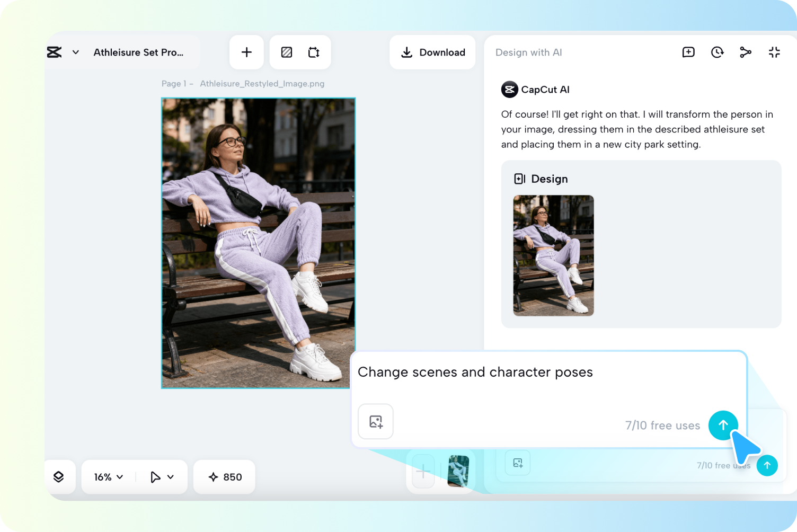Image resolution: width=797 pixels, height=532 pixels.
Task: Send the Change scenes prompt
Action: click(x=723, y=425)
